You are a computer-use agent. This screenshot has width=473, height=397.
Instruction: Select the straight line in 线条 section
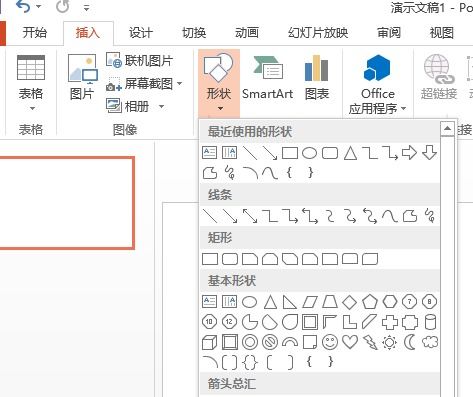pos(210,216)
